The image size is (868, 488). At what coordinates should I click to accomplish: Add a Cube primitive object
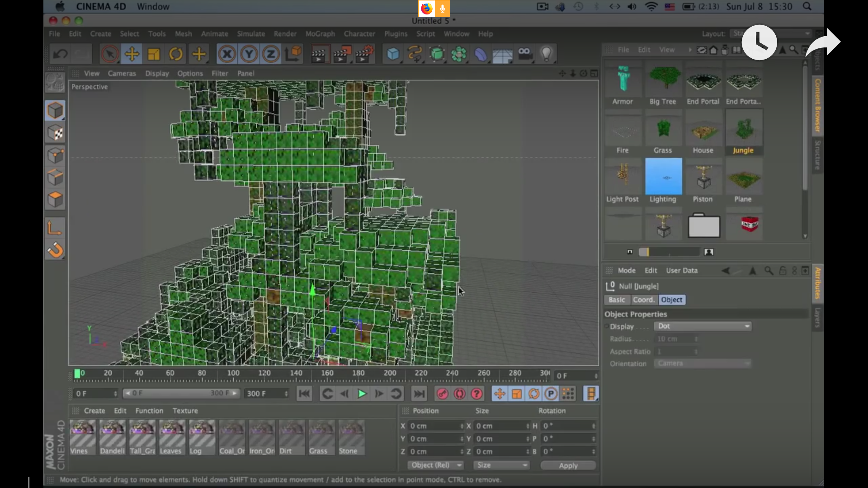pyautogui.click(x=393, y=54)
